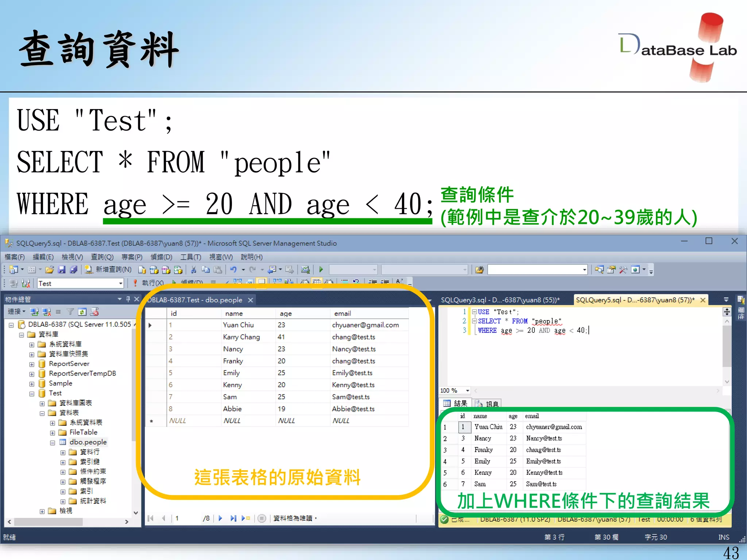
Task: Switch to the 結果 results tab
Action: coord(456,403)
